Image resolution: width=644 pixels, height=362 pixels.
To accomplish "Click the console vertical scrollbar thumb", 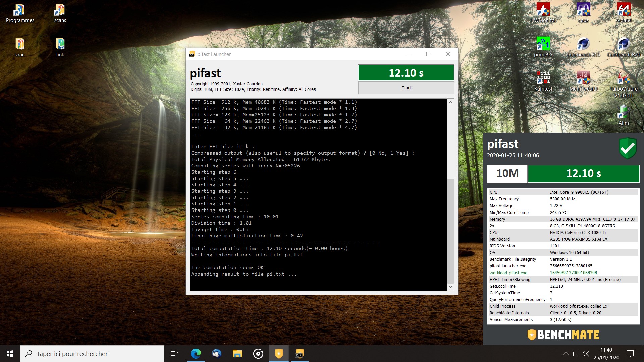I will coord(450,231).
